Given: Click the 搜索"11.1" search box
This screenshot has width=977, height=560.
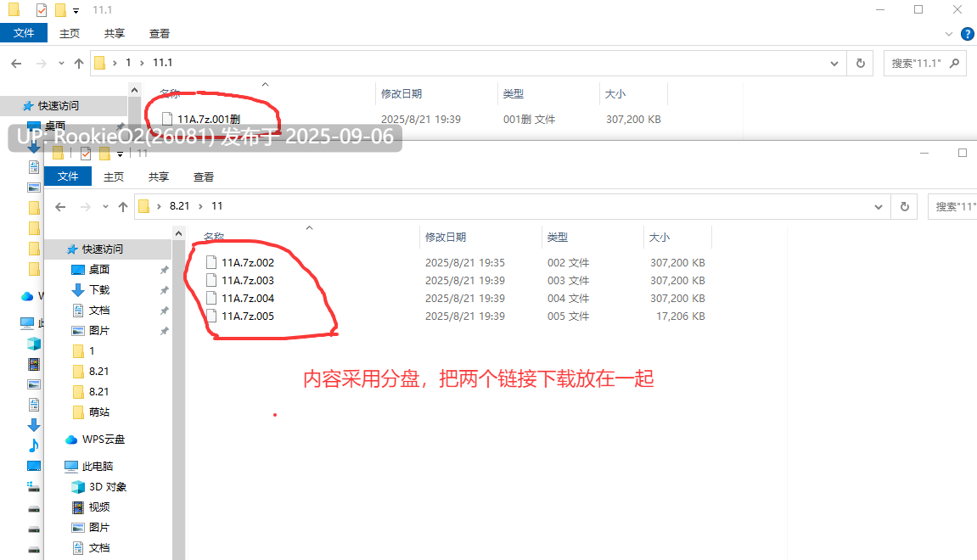Looking at the screenshot, I should pos(925,63).
